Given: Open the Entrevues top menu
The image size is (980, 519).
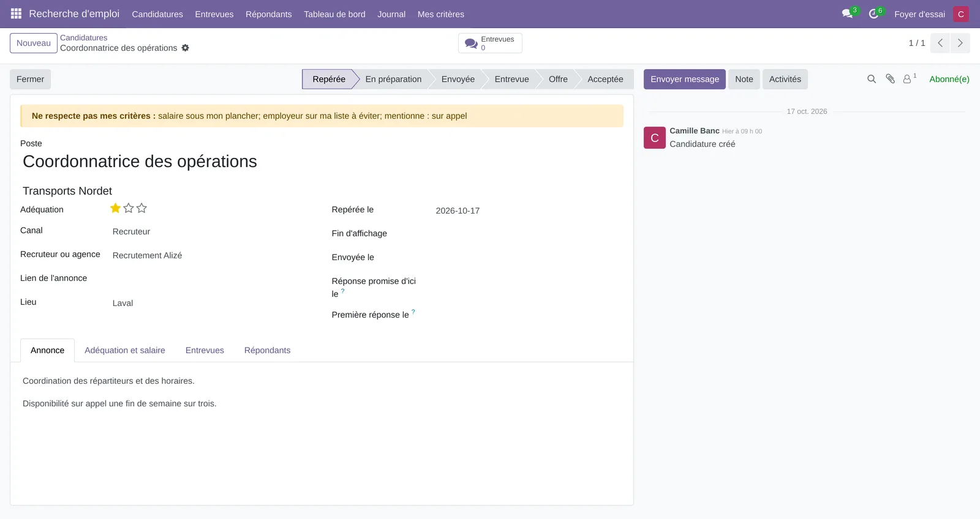Looking at the screenshot, I should click(x=214, y=14).
